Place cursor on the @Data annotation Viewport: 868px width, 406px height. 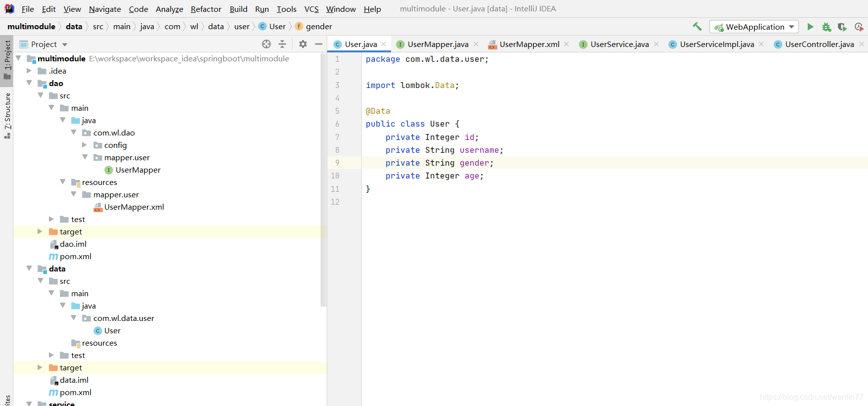(x=378, y=111)
